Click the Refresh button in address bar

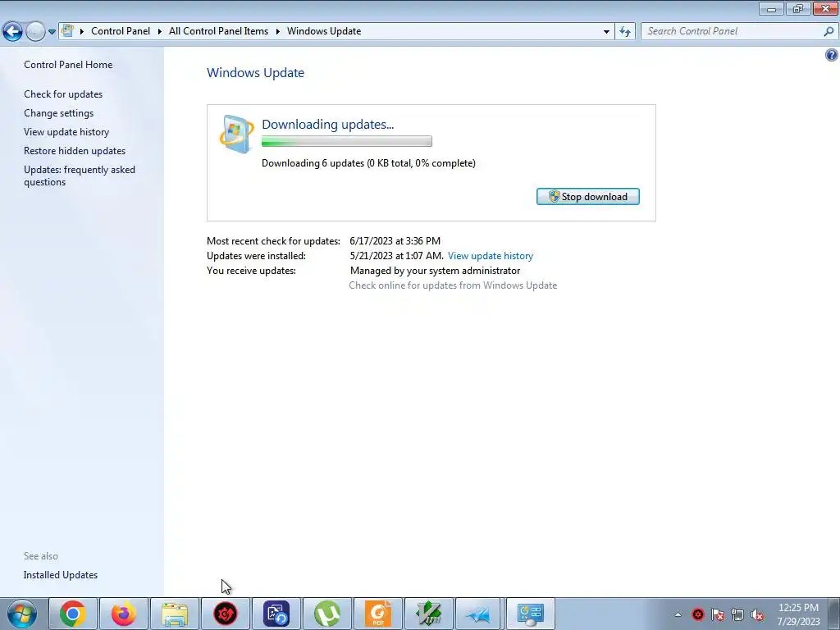624,31
